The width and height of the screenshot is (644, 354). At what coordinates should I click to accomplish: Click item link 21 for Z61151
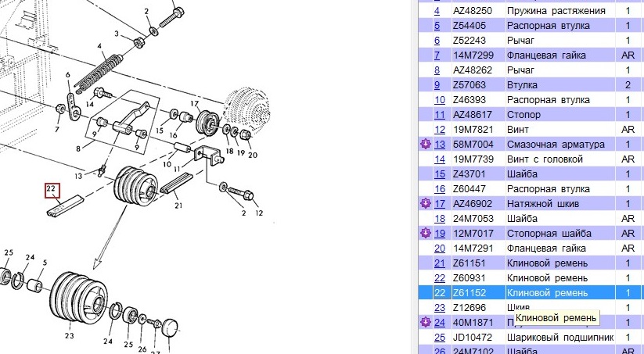(439, 263)
